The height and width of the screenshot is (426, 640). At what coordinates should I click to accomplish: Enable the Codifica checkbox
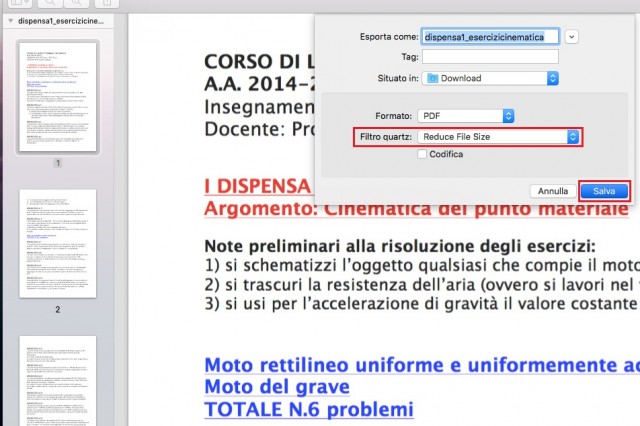tap(422, 154)
